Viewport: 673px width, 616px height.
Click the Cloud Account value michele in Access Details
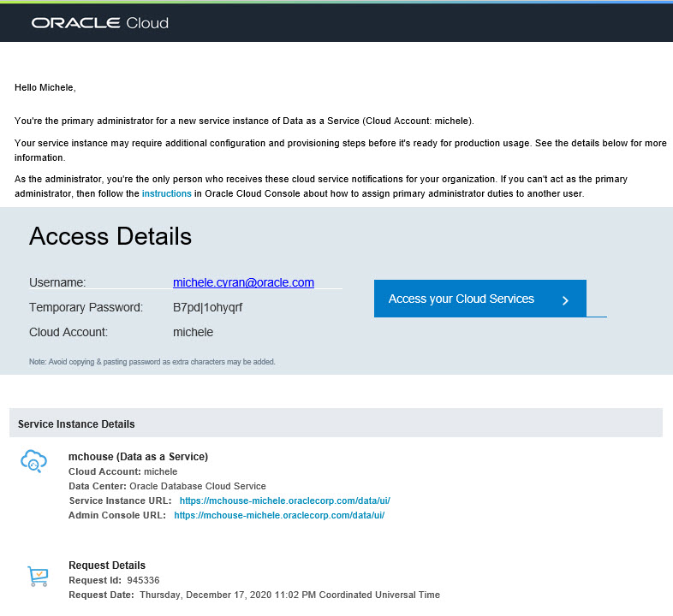point(194,332)
